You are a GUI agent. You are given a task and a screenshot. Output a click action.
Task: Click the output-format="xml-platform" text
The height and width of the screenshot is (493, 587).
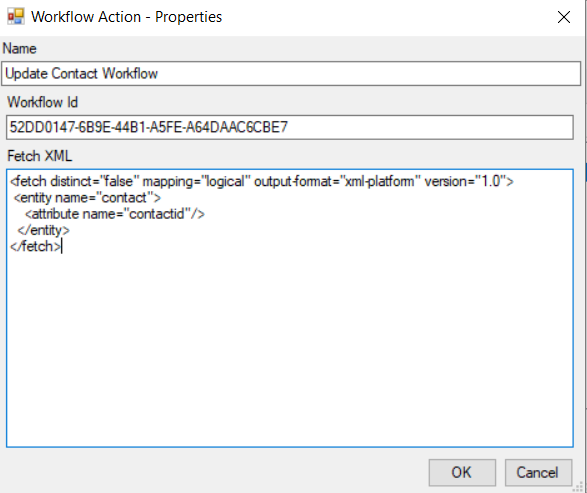(337, 182)
